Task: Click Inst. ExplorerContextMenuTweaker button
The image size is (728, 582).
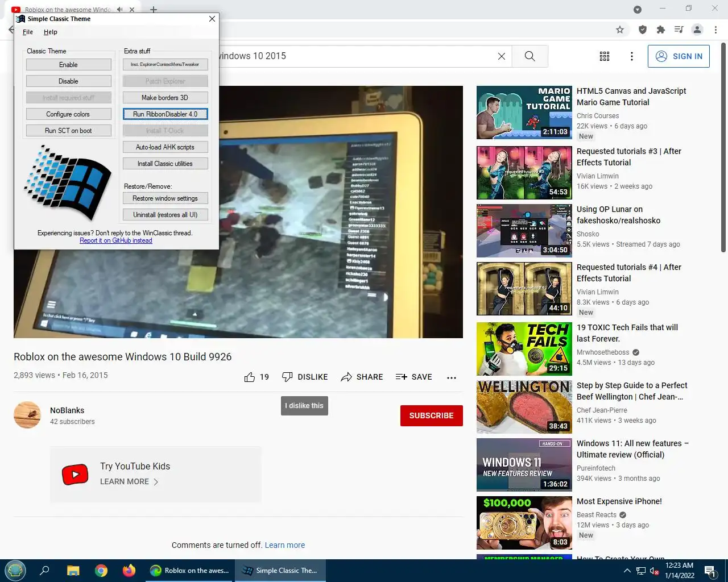Action: [166, 65]
